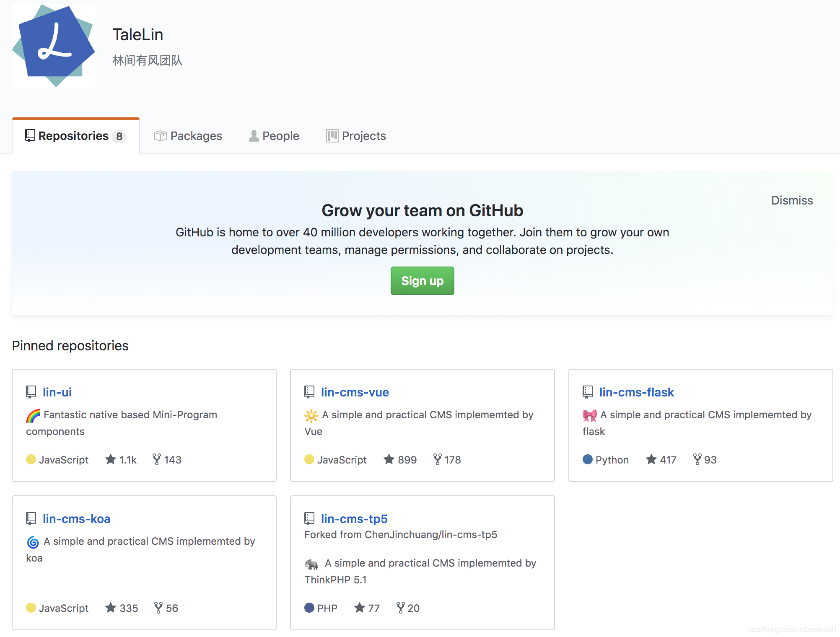Click the cyclone emoji in lin-cms-koa description
The height and width of the screenshot is (637, 840).
33,542
